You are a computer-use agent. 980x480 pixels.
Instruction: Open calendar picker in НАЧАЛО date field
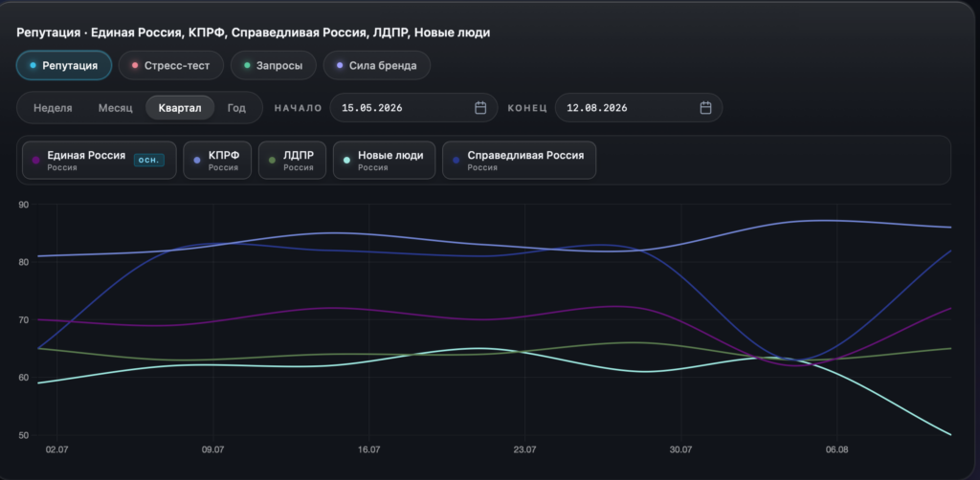click(480, 108)
